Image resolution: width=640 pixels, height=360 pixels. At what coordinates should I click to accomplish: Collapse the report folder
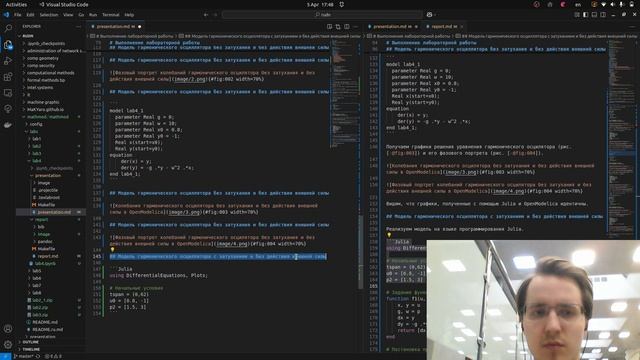click(41, 220)
